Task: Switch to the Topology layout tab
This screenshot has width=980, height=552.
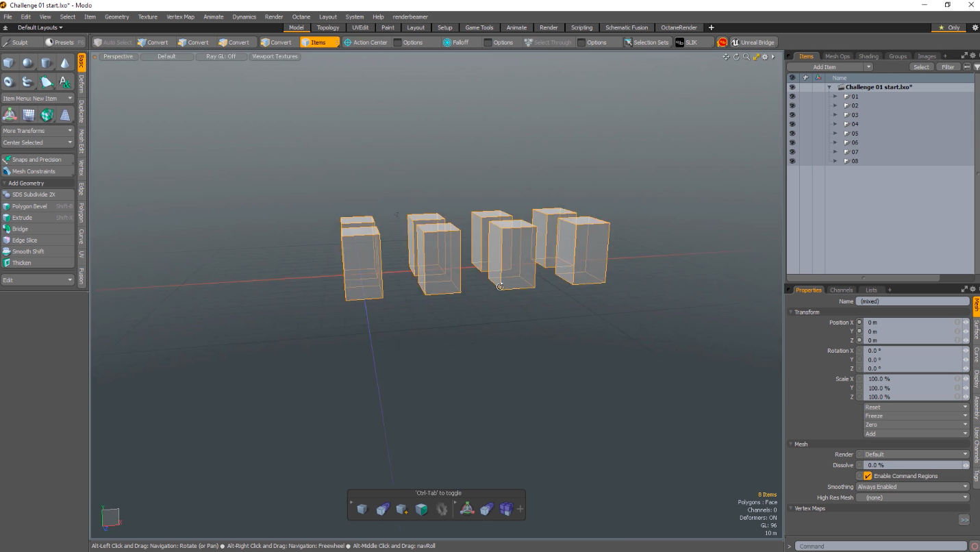Action: 327,27
